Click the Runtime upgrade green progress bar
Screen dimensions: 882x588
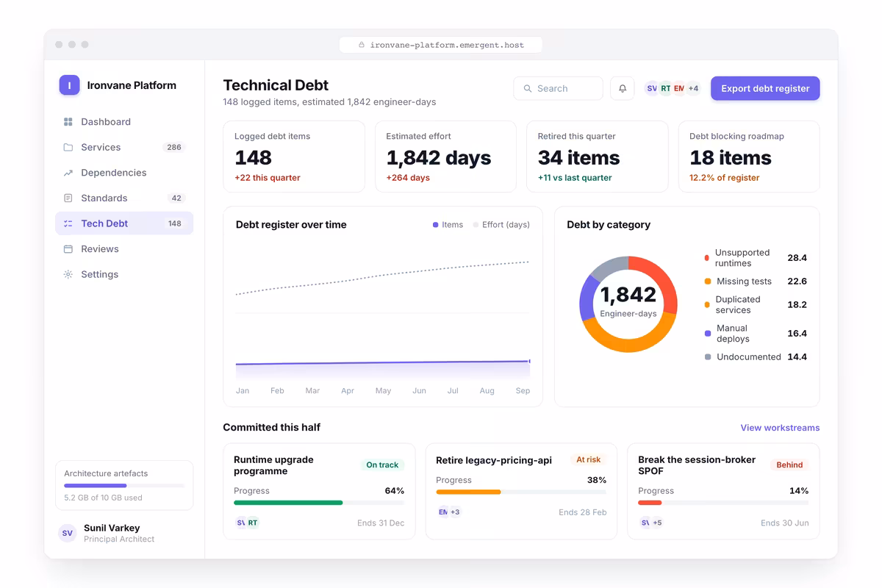click(288, 503)
